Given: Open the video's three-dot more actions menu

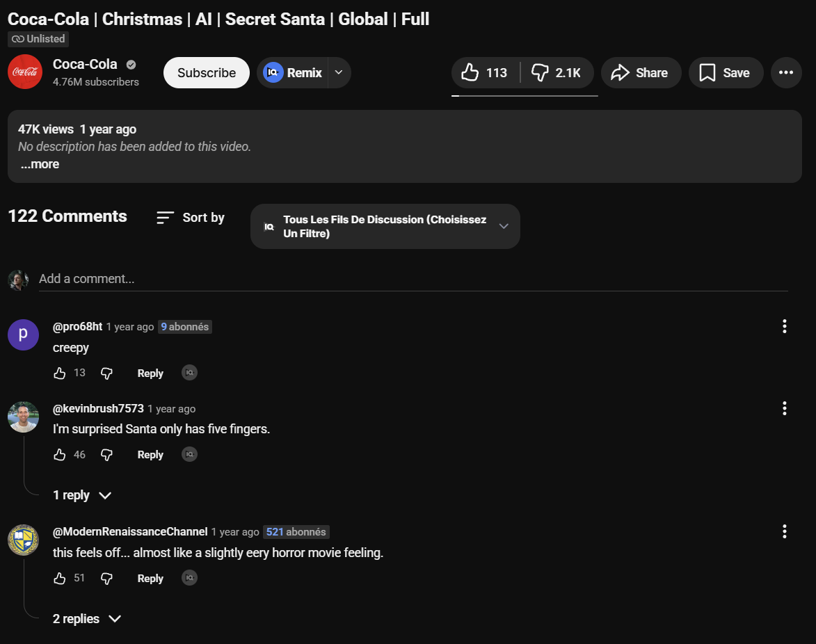Looking at the screenshot, I should point(786,73).
